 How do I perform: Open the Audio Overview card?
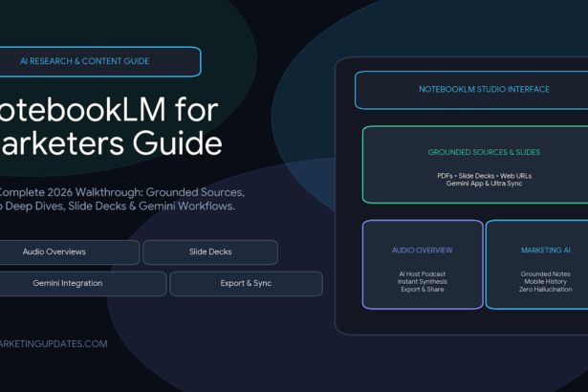[423, 265]
